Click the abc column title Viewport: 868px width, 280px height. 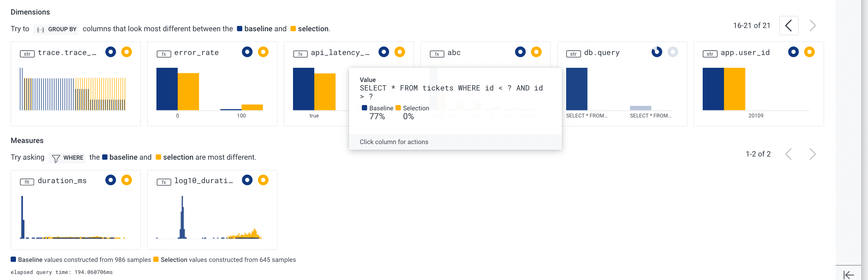tap(454, 53)
